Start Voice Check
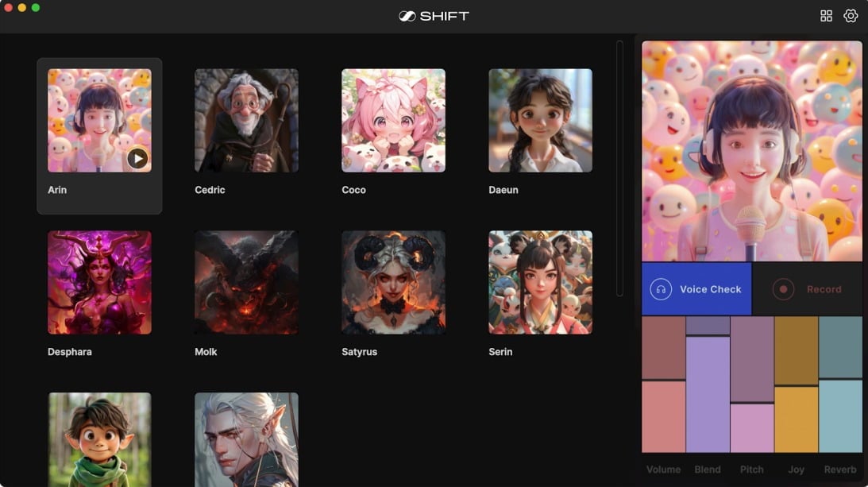Screen dimensions: 868x487 (696, 289)
